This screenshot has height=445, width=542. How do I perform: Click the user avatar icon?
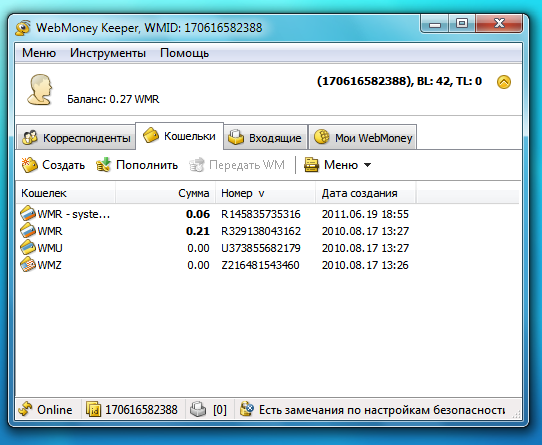[40, 89]
